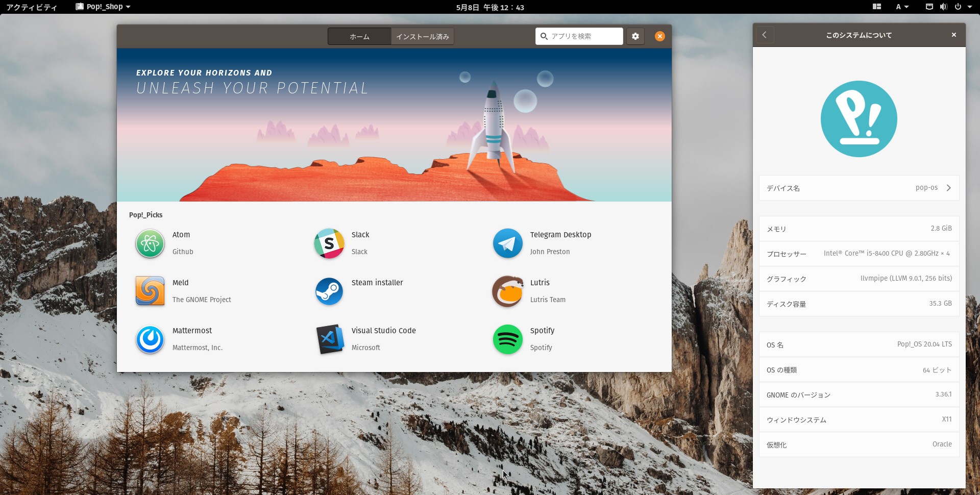
Task: Select the メモリ 2.8 GiB row
Action: click(859, 229)
